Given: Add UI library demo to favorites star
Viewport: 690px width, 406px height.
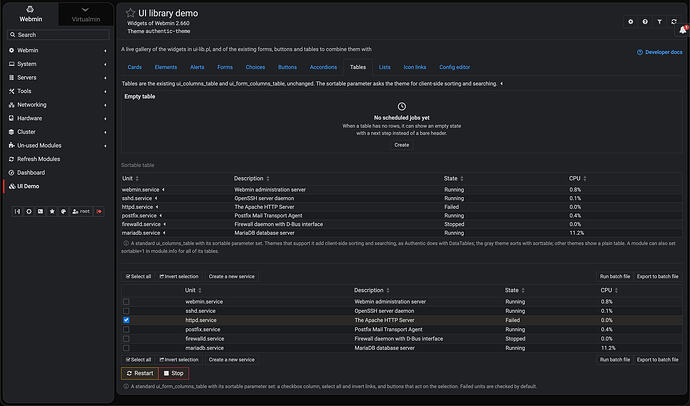Looking at the screenshot, I should (130, 13).
